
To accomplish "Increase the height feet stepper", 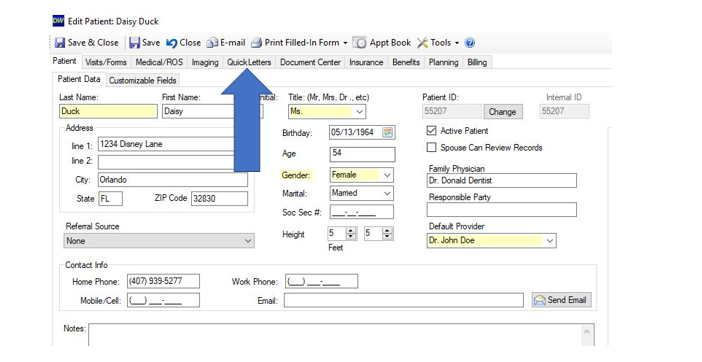I will 351,230.
